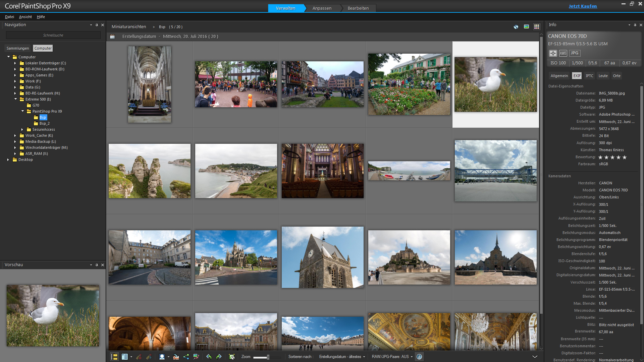Rotate the image left
This screenshot has width=644, height=362.
(209, 357)
